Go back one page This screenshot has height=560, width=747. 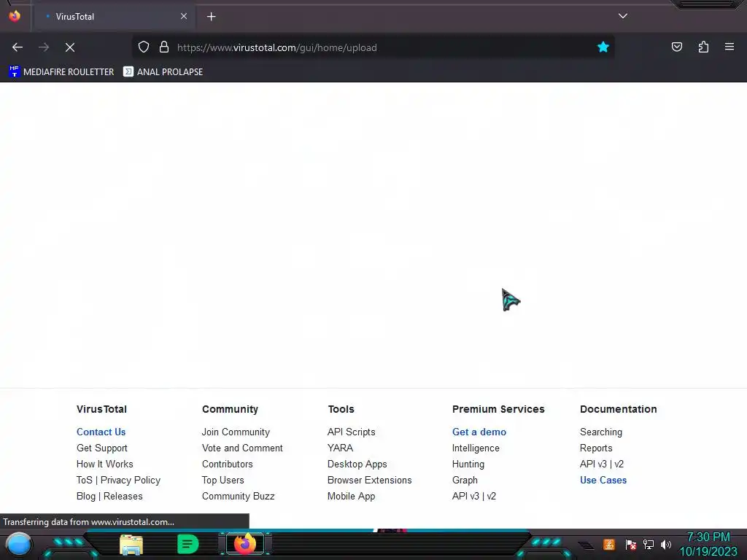coord(18,47)
